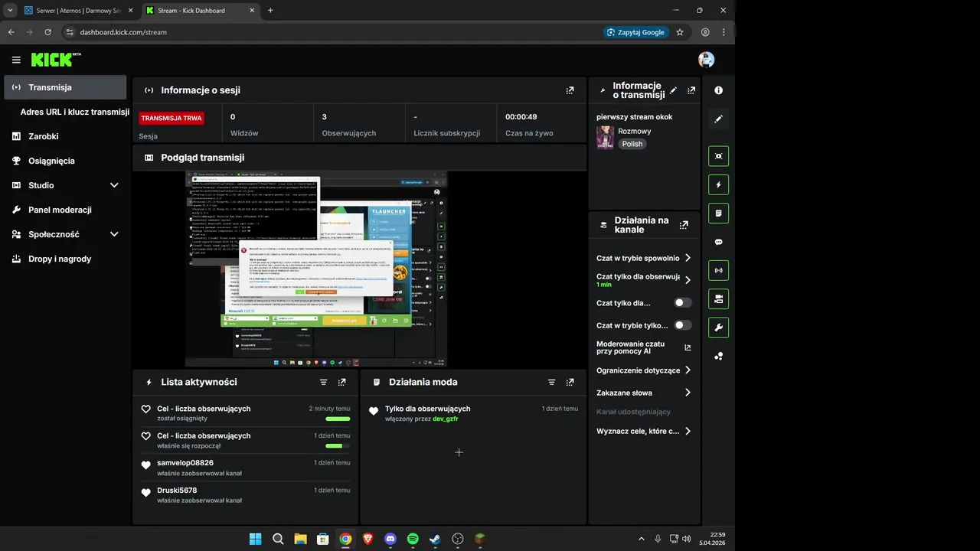Show hidden system tray icons
This screenshot has width=980, height=551.
point(642,539)
